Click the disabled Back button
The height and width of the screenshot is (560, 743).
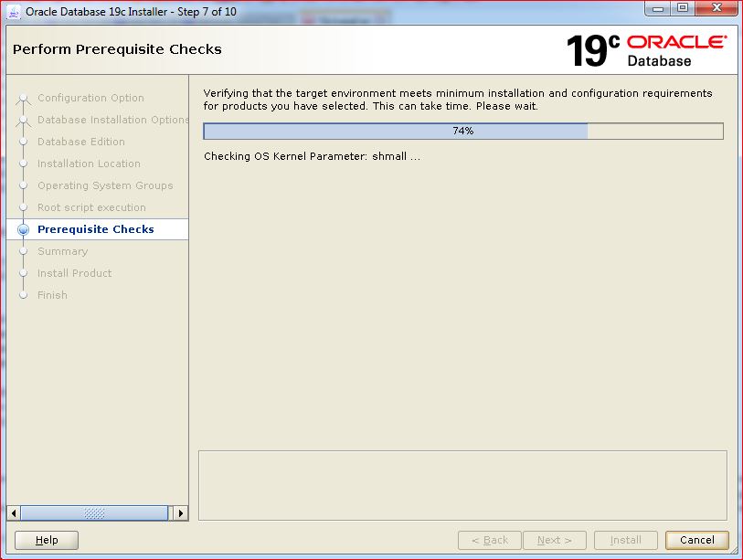pyautogui.click(x=490, y=540)
